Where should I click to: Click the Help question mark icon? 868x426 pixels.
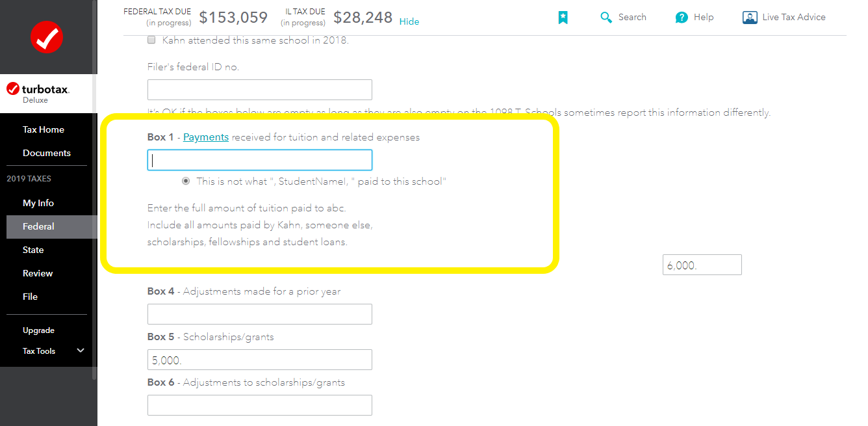pos(681,18)
